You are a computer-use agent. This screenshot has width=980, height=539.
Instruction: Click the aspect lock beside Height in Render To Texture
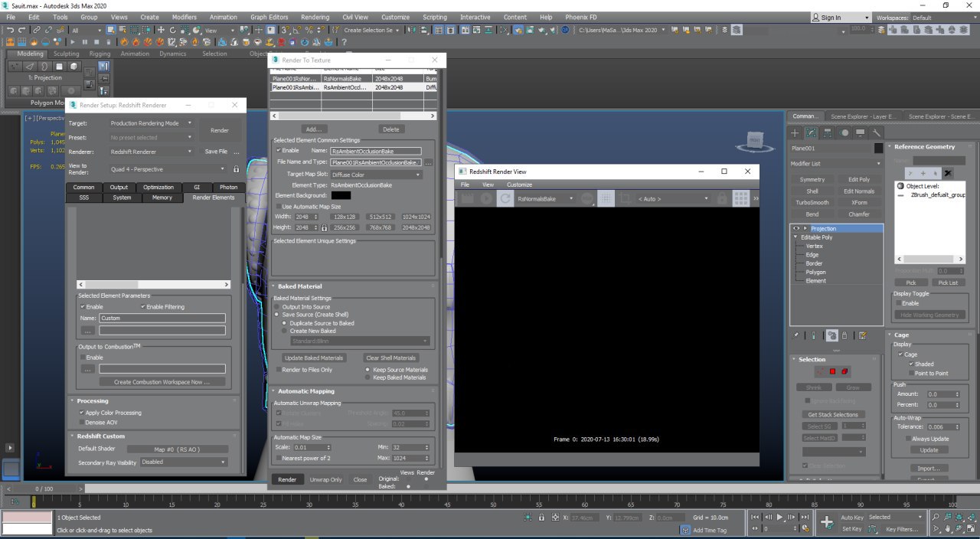[325, 227]
